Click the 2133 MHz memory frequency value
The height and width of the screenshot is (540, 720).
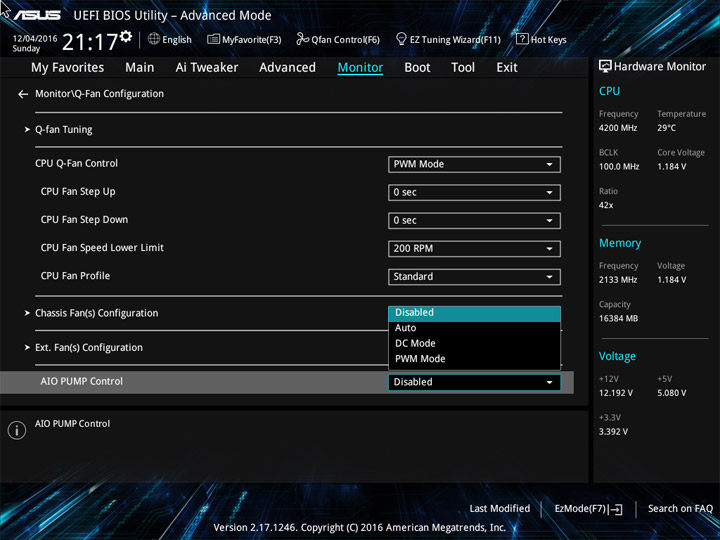618,280
